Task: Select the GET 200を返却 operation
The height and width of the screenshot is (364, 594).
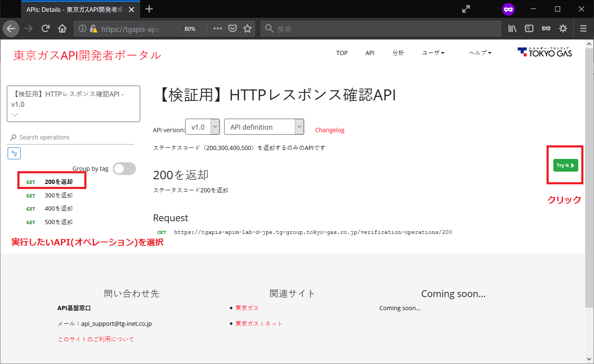Action: click(x=49, y=182)
